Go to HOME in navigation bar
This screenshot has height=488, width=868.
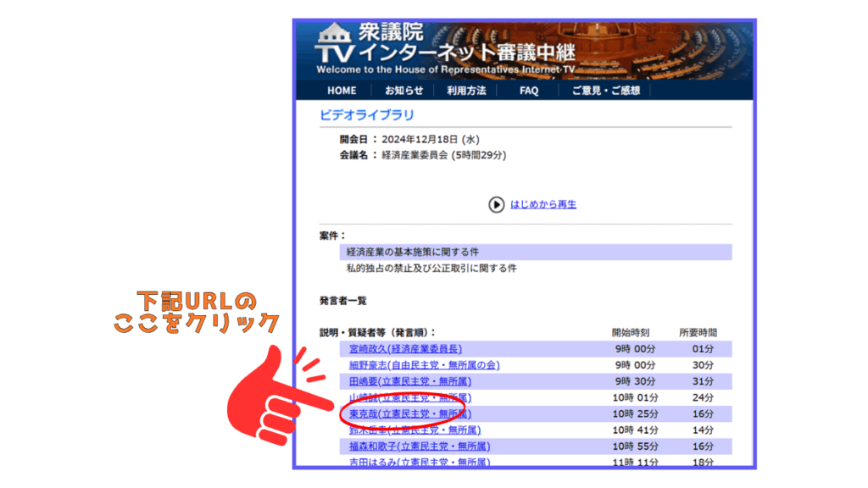coord(342,90)
